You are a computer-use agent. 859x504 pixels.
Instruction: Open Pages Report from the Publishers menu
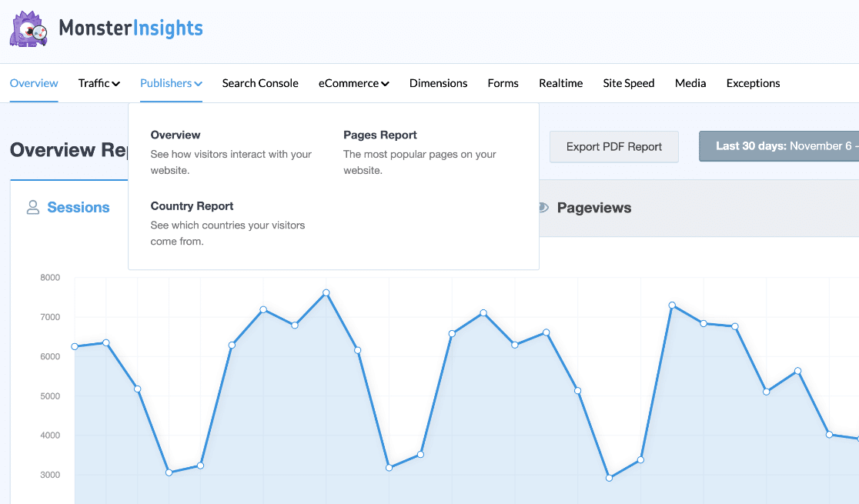coord(379,135)
